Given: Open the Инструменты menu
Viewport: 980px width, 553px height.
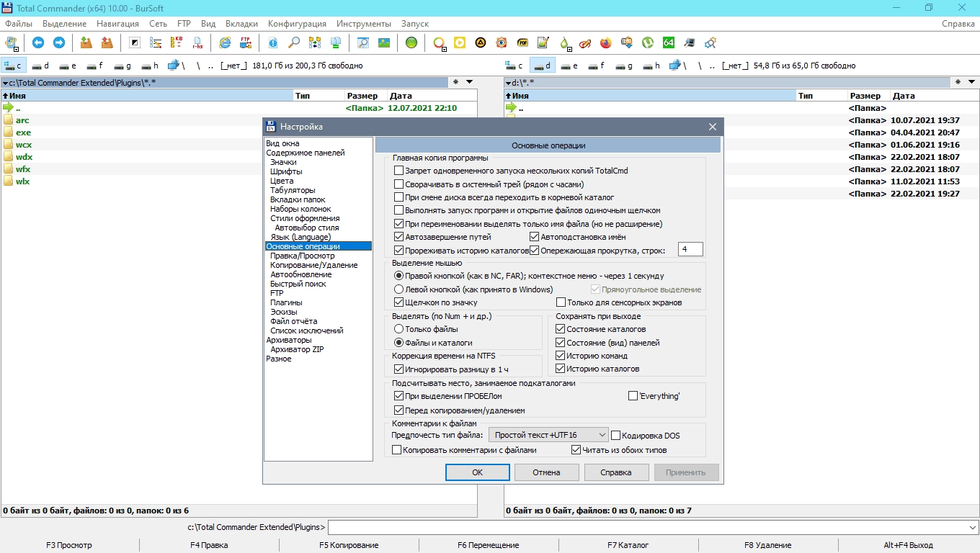Looking at the screenshot, I should 364,24.
